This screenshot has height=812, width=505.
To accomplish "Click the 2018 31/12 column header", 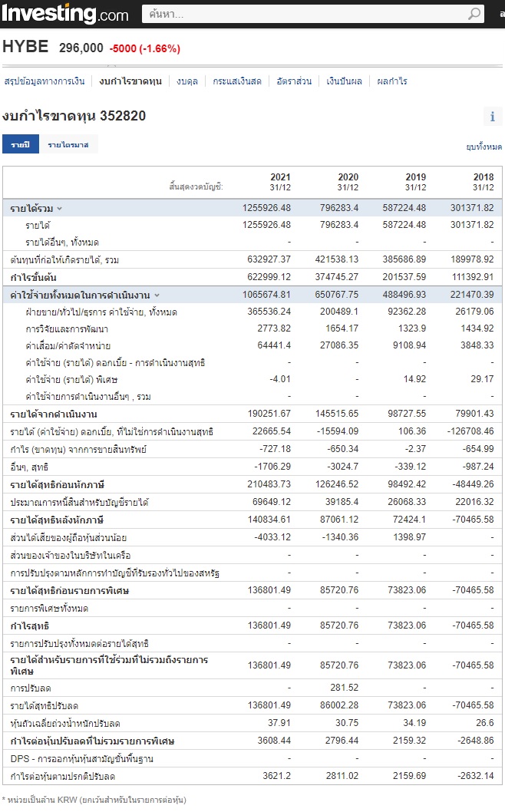I will 484,183.
